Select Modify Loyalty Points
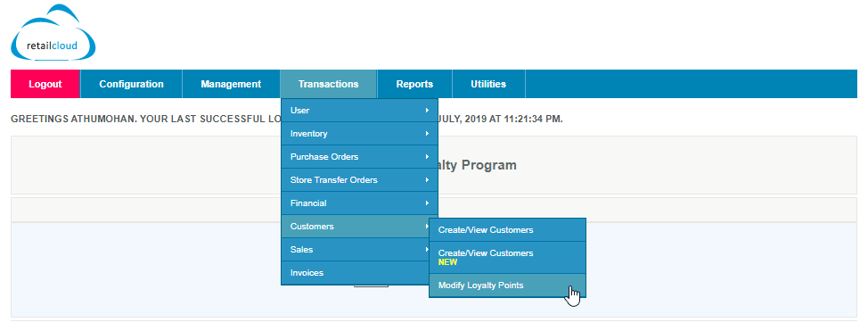 pyautogui.click(x=507, y=285)
